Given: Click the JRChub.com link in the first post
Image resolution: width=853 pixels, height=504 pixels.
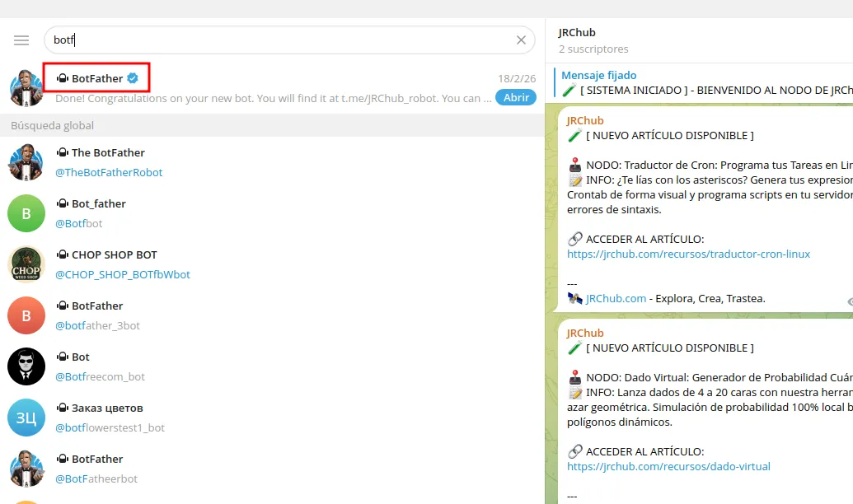Looking at the screenshot, I should pos(616,298).
